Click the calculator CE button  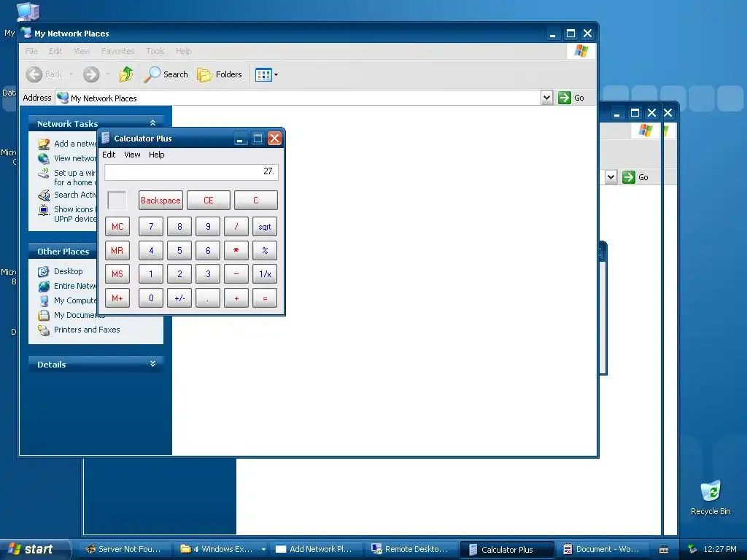click(208, 201)
